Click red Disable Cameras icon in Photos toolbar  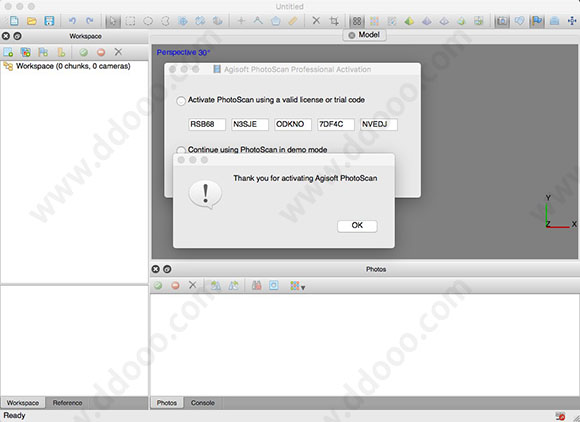click(x=175, y=286)
